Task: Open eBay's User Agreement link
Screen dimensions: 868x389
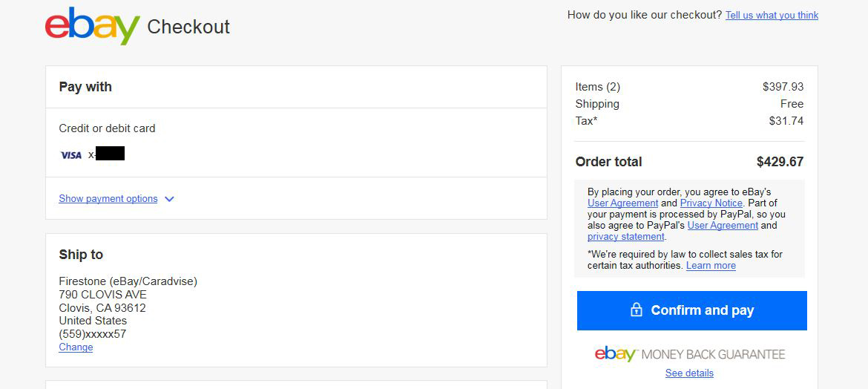Action: (x=622, y=203)
